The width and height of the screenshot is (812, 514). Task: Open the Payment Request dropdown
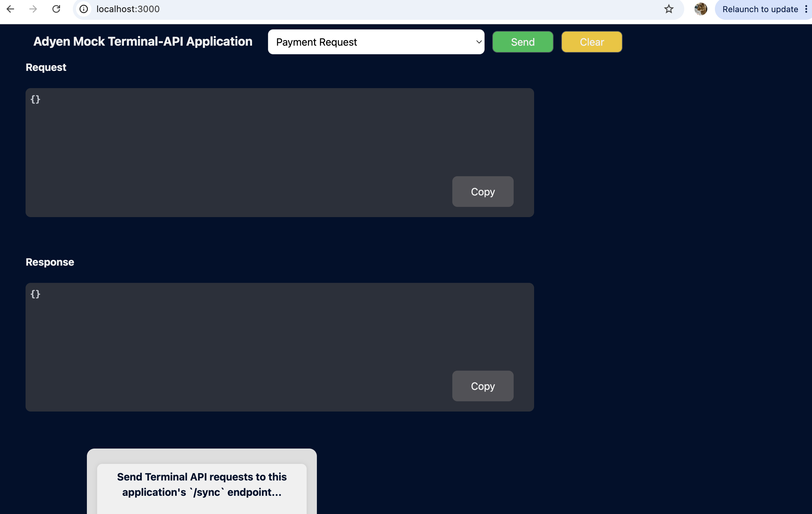(376, 42)
